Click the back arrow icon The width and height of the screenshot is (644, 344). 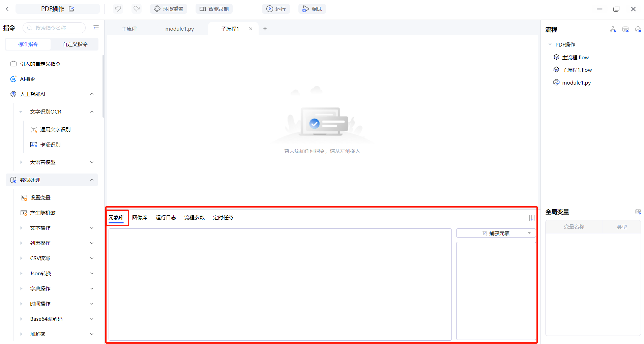pyautogui.click(x=8, y=9)
